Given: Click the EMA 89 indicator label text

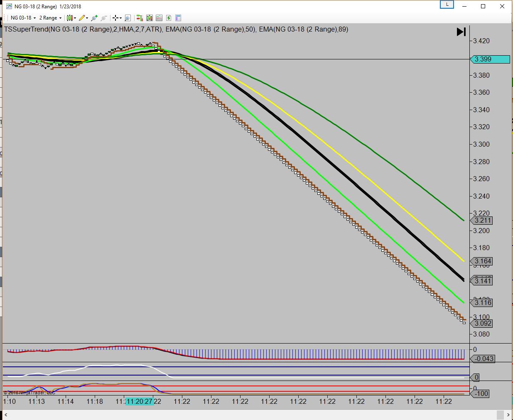Looking at the screenshot, I should click(x=304, y=29).
